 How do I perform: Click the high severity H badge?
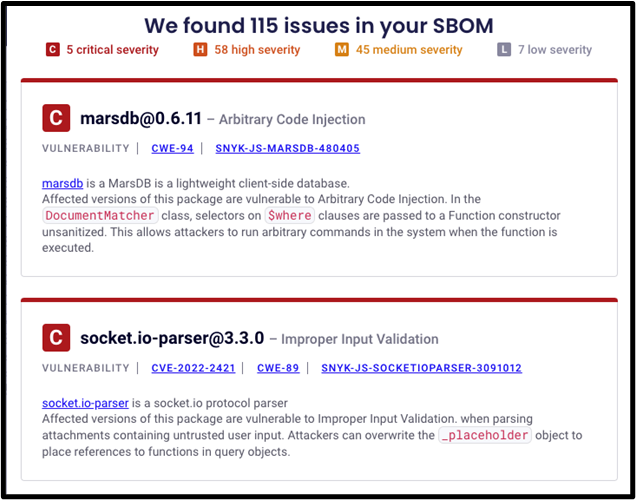point(200,49)
